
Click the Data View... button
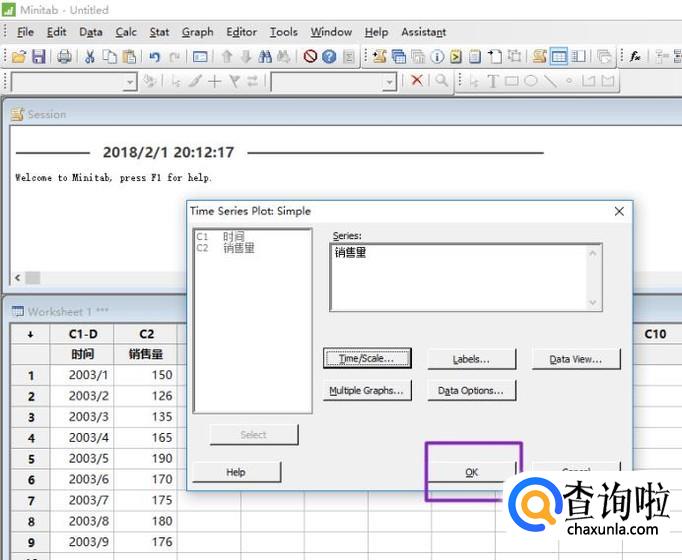576,359
